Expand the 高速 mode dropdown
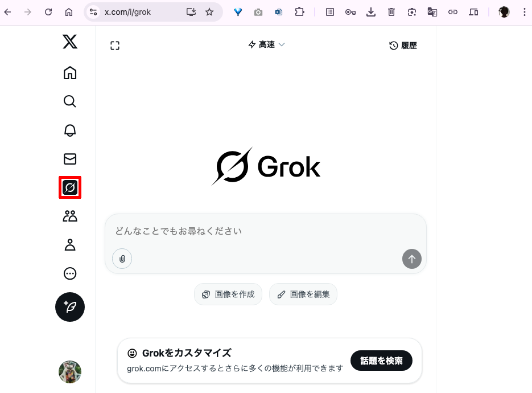The width and height of the screenshot is (532, 393). 267,44
